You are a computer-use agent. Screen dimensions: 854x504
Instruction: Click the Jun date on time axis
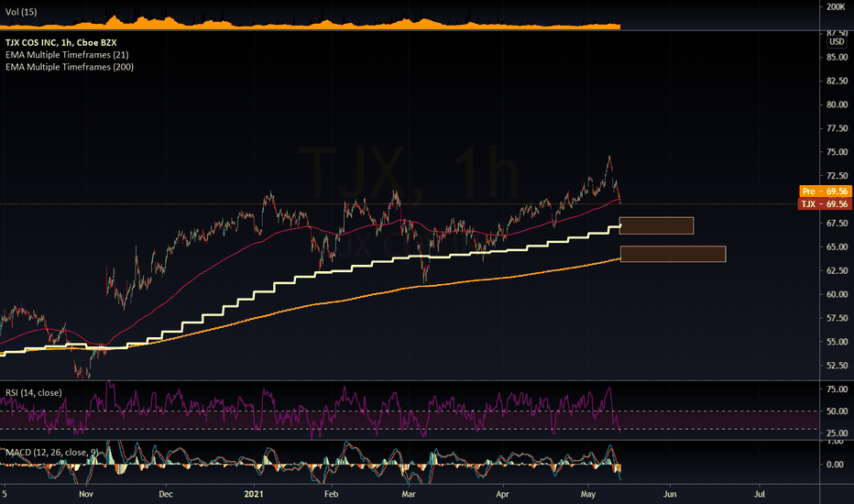[x=670, y=494]
